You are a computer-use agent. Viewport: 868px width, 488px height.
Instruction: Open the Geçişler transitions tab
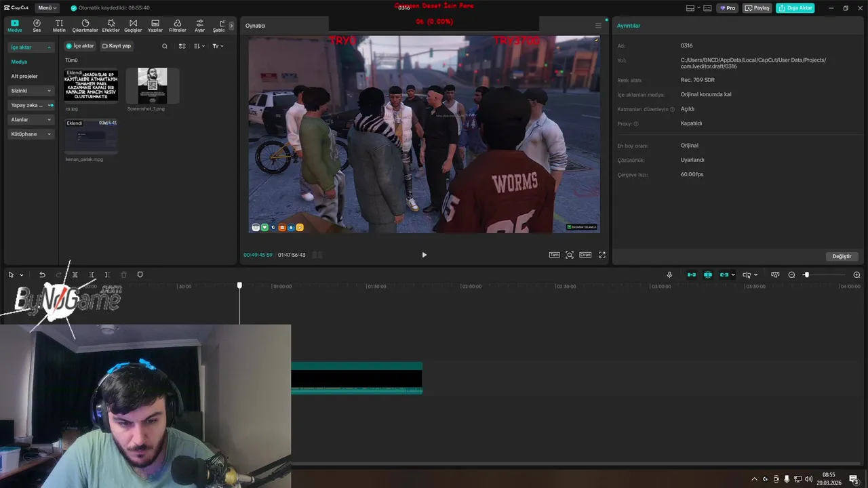tap(133, 26)
